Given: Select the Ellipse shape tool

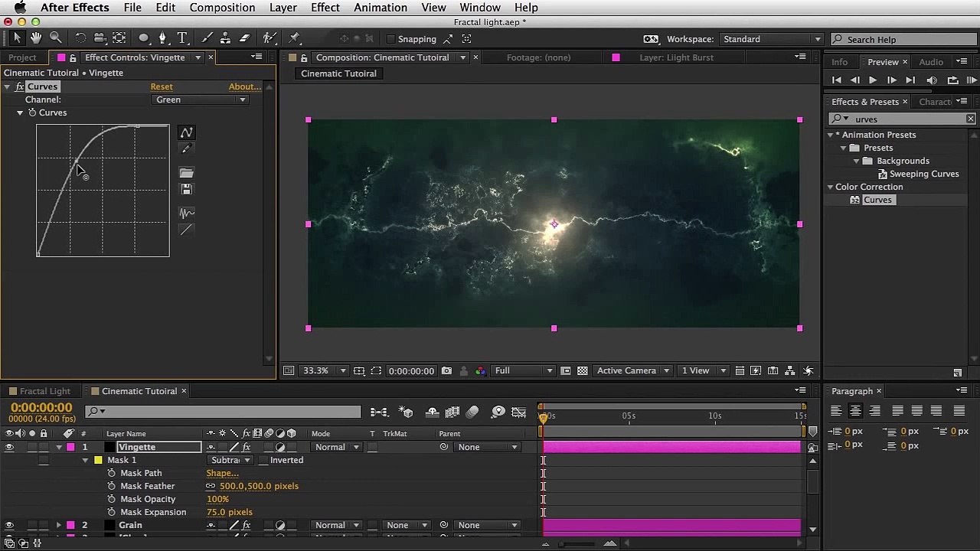Looking at the screenshot, I should [143, 37].
